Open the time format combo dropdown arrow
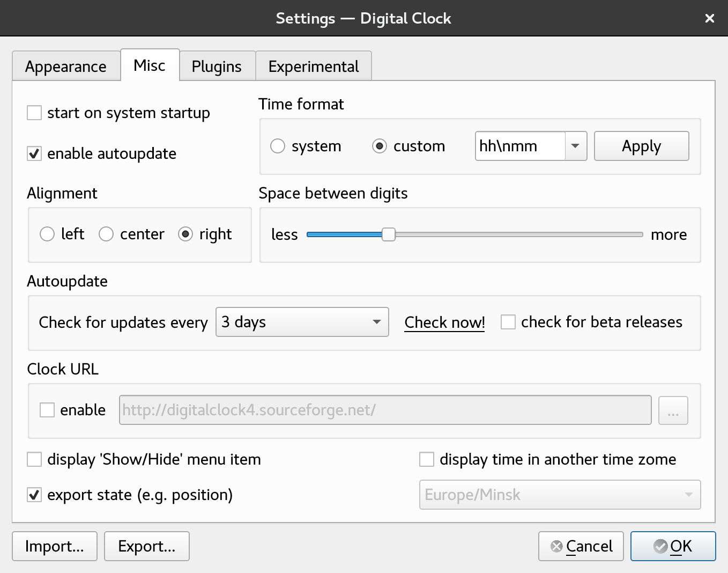Viewport: 728px width, 573px height. click(575, 146)
